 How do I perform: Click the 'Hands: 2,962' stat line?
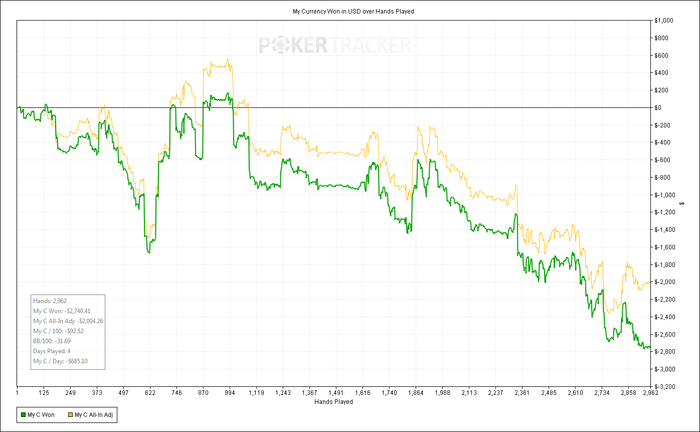[x=50, y=301]
